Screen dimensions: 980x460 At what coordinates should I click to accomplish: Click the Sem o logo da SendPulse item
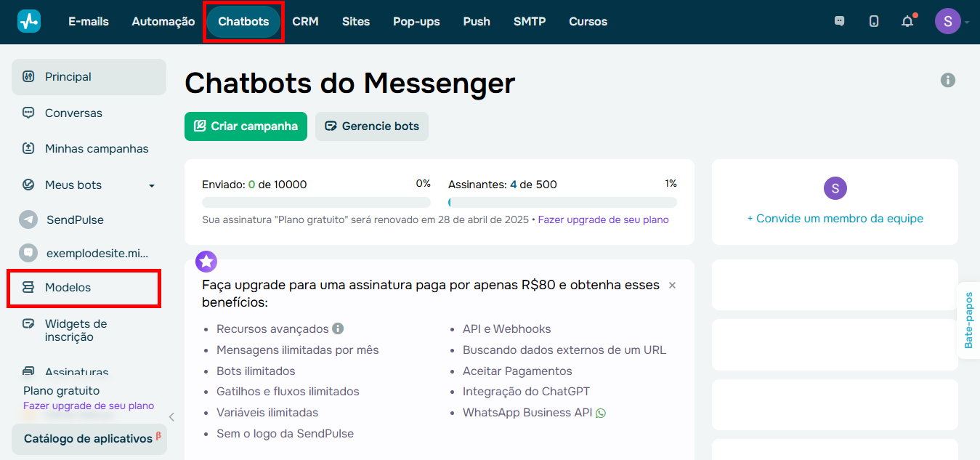pyautogui.click(x=285, y=433)
